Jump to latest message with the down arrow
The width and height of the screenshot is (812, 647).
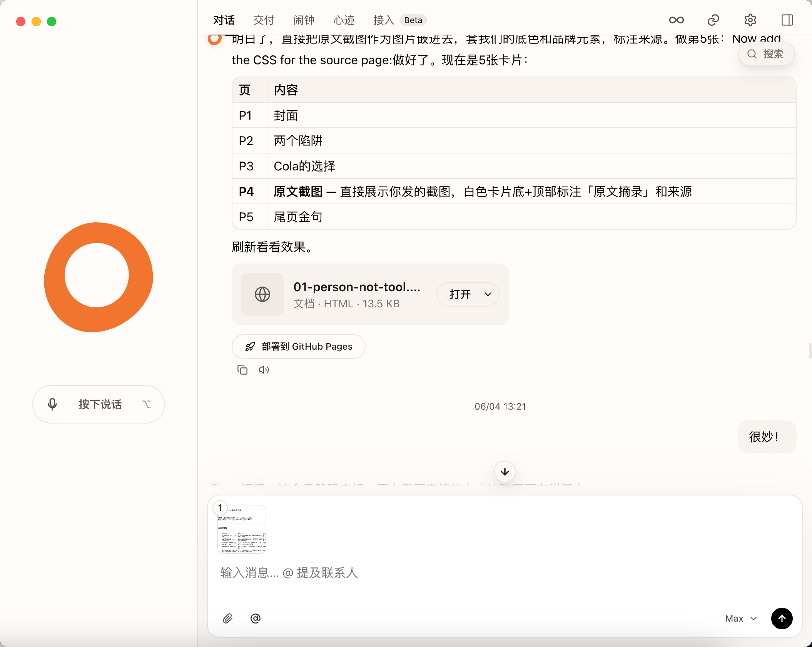[x=505, y=471]
